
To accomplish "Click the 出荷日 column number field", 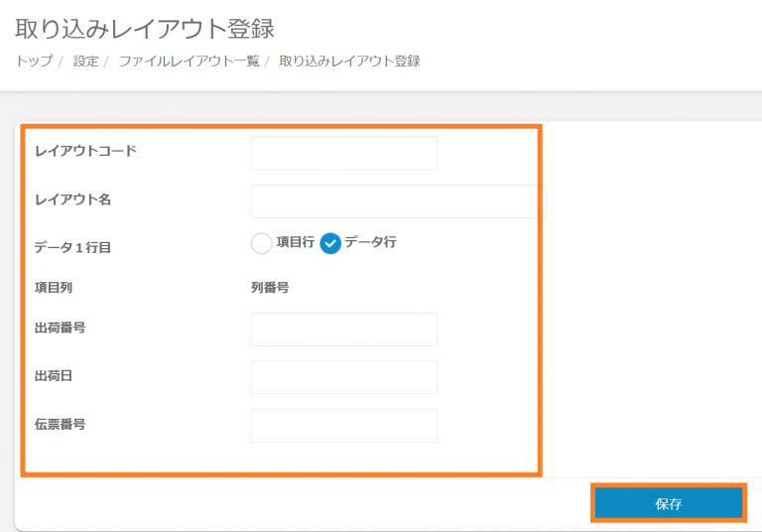I will tap(343, 377).
